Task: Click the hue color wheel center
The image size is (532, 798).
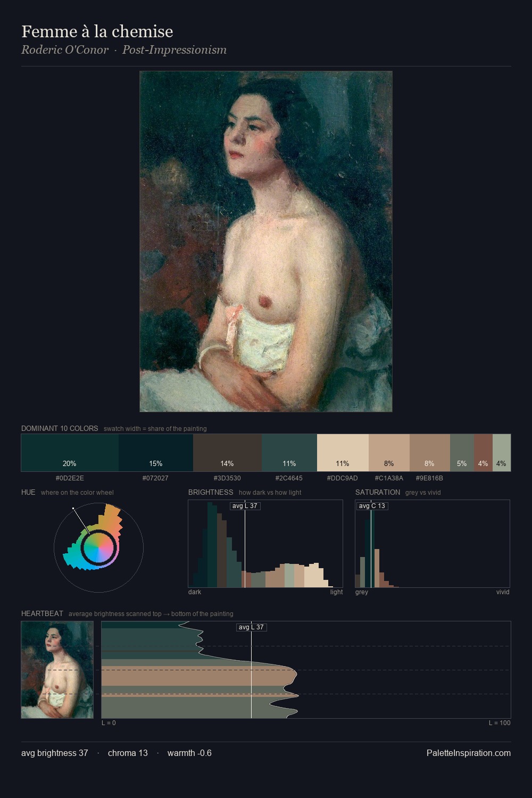Action: tap(98, 547)
